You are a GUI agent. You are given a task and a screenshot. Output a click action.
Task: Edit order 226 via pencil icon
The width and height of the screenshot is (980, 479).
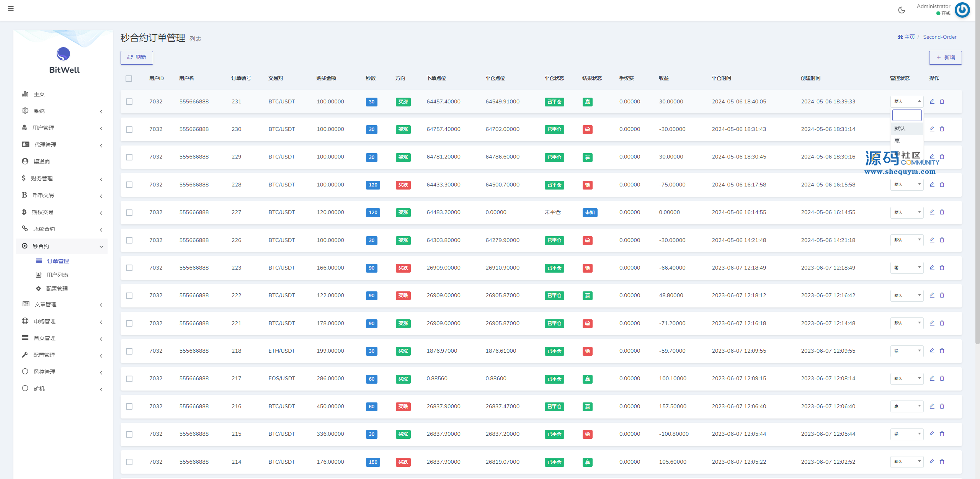pos(932,240)
